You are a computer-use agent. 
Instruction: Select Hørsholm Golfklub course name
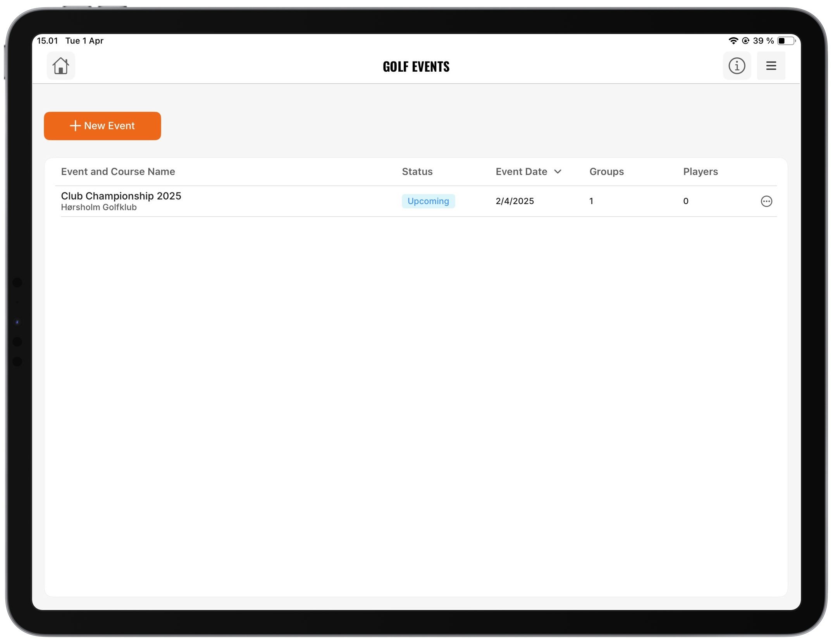(x=99, y=207)
